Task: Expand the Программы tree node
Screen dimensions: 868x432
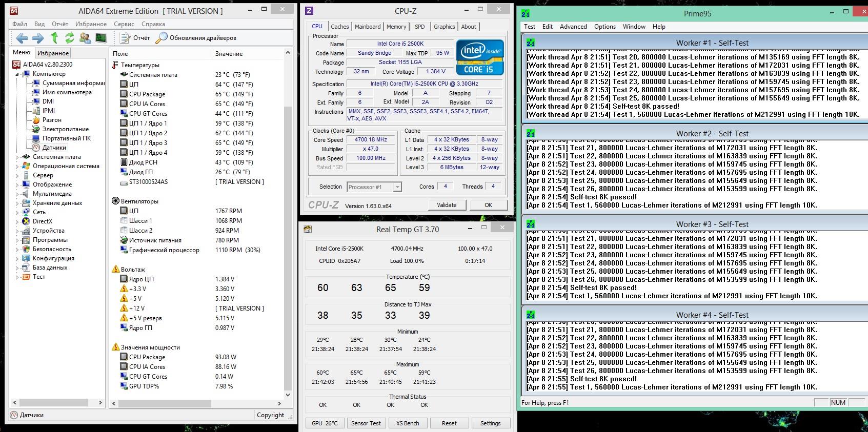Action: (17, 240)
